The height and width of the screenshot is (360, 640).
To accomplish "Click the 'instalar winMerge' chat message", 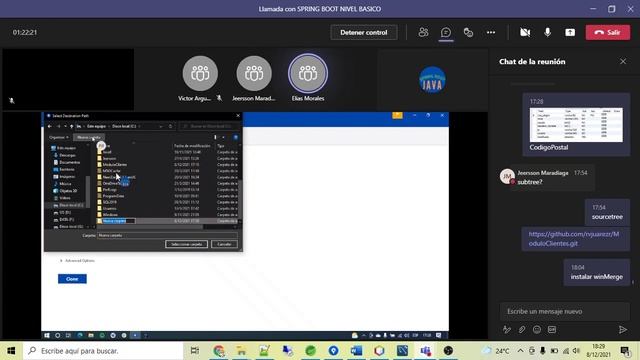I will pos(596,277).
